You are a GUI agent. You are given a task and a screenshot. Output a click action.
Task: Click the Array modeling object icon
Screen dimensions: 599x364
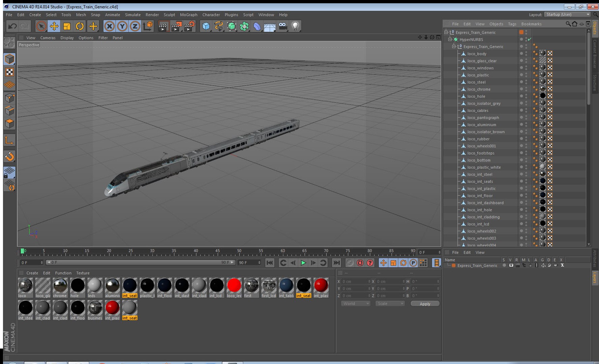[x=244, y=26]
